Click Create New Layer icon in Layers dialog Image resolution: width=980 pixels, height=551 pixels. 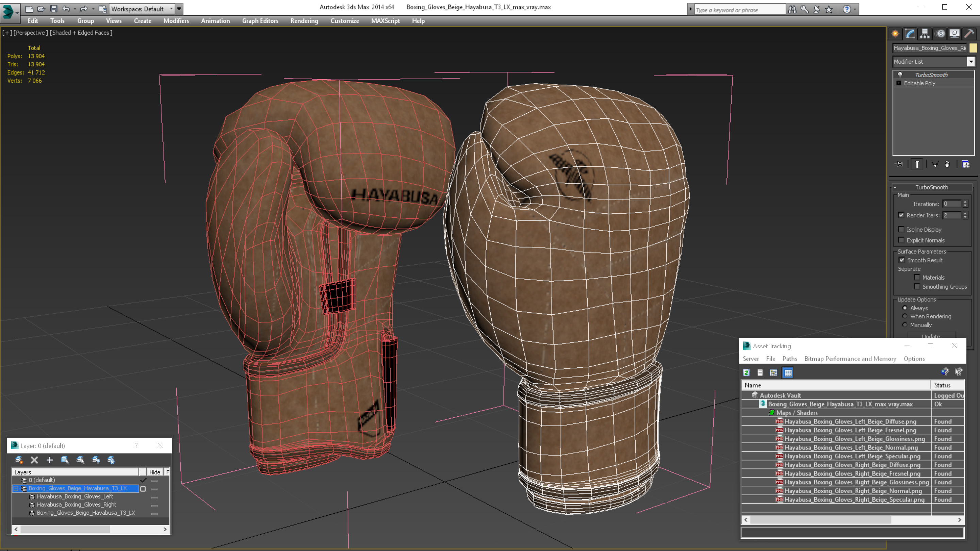tap(19, 460)
